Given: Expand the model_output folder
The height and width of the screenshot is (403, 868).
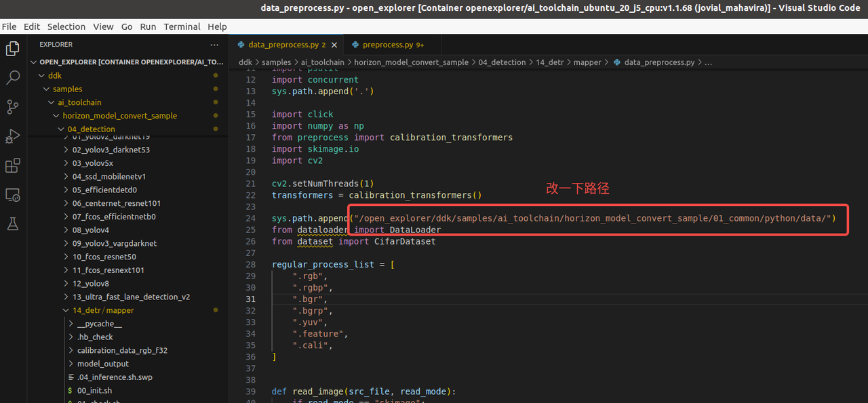Looking at the screenshot, I should pyautogui.click(x=102, y=364).
